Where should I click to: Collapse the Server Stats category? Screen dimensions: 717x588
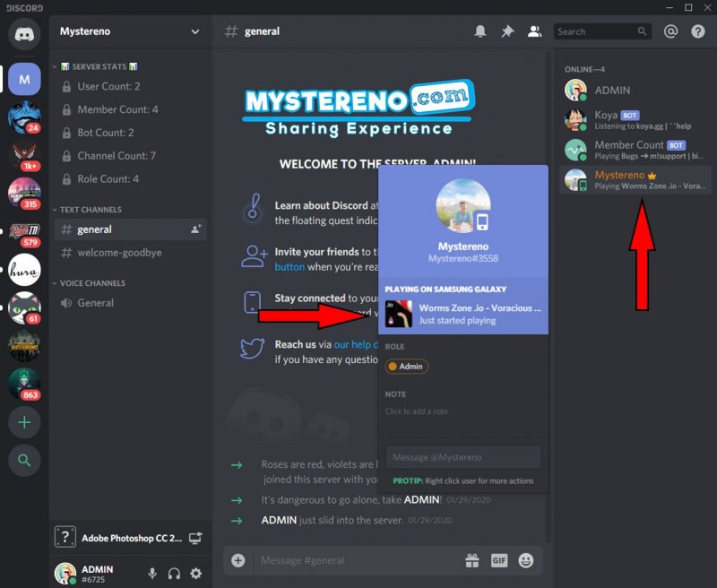pyautogui.click(x=99, y=66)
